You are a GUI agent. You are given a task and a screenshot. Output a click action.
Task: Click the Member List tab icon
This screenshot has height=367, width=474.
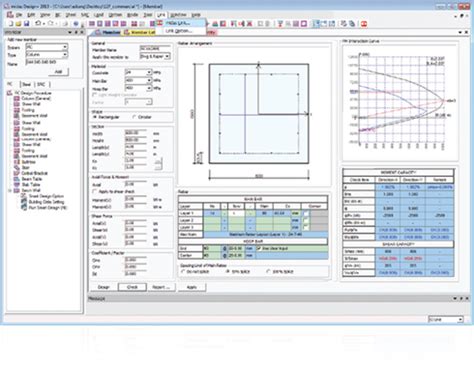pyautogui.click(x=127, y=32)
